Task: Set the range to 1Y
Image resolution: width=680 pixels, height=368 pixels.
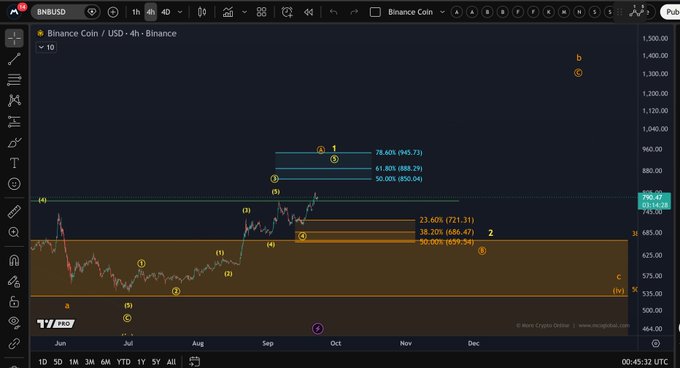Action: 141,361
